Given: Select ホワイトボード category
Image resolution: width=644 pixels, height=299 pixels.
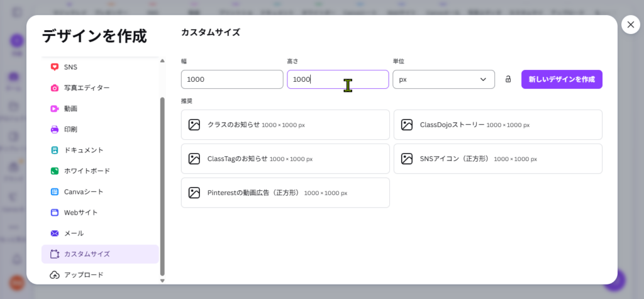Looking at the screenshot, I should (100, 171).
